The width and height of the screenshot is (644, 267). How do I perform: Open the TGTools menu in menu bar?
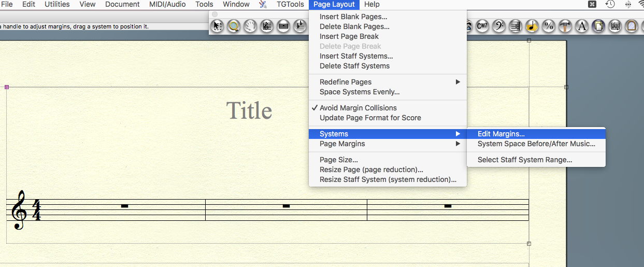[x=290, y=4]
